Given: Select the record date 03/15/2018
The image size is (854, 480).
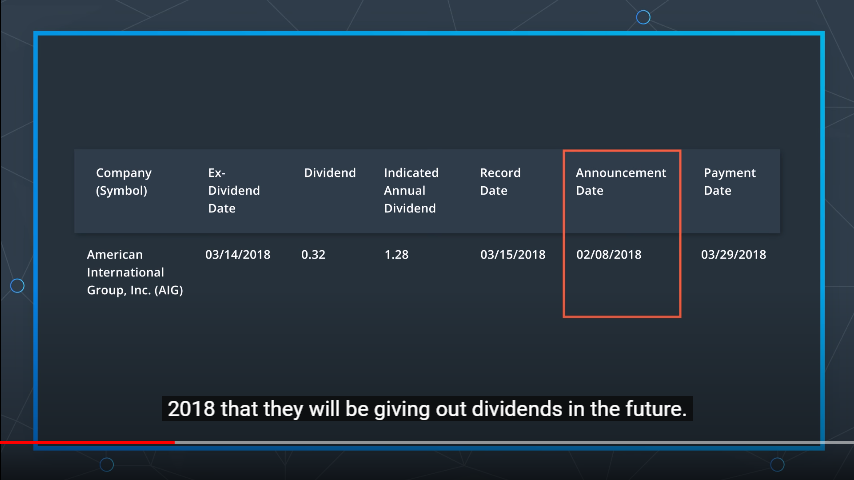Looking at the screenshot, I should 513,254.
